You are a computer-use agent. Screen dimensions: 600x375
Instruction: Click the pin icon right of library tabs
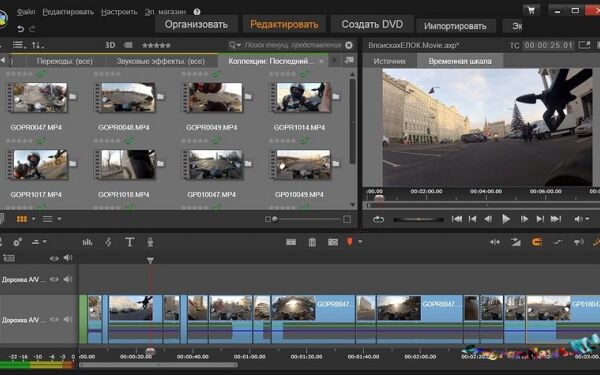349,60
